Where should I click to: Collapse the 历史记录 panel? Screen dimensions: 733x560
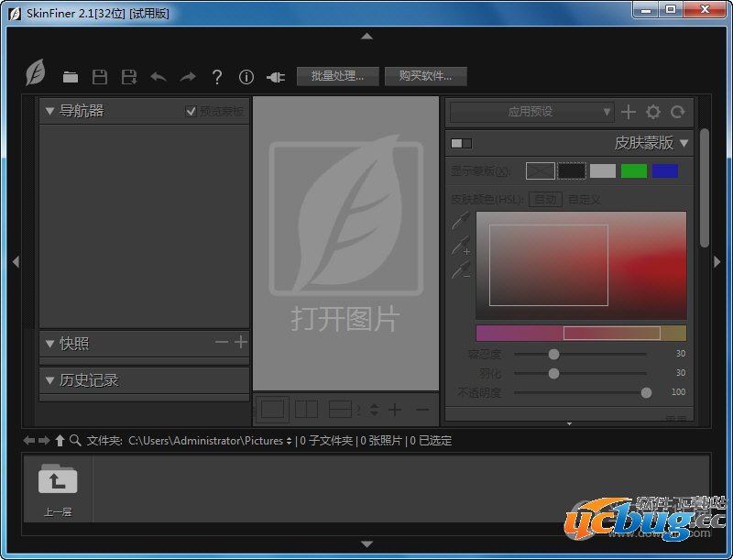(49, 380)
